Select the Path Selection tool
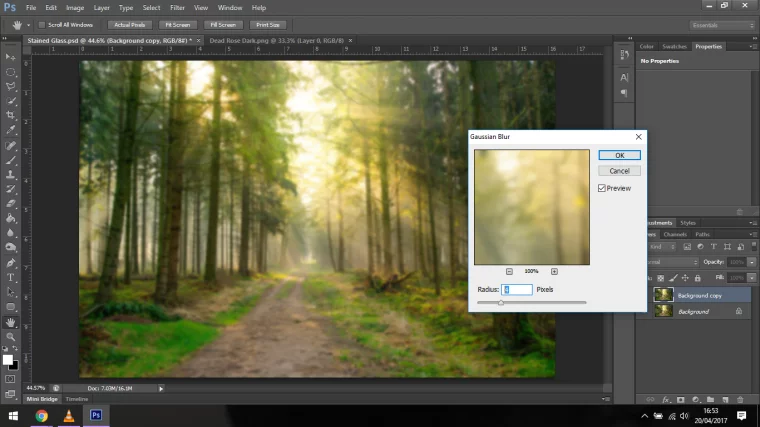The width and height of the screenshot is (760, 427). click(10, 292)
